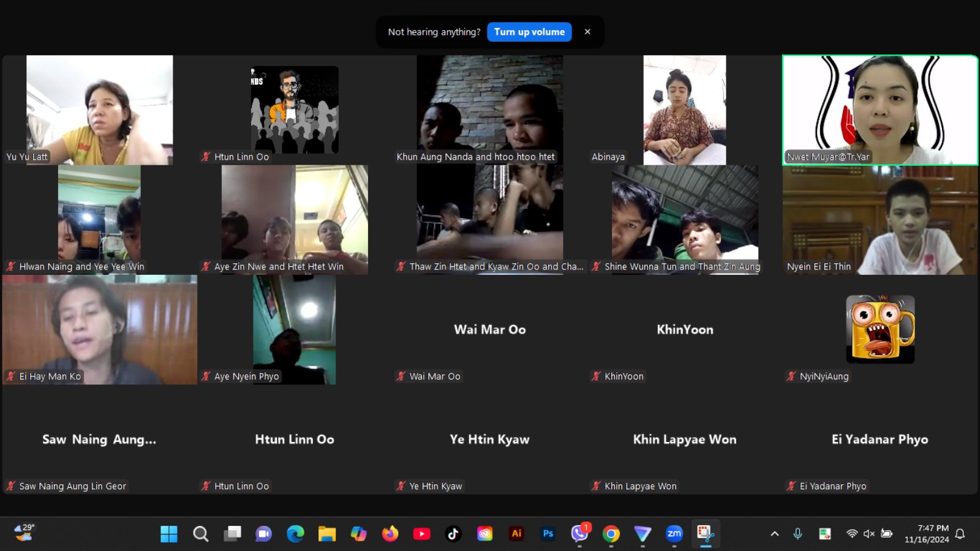Open YouTube from the taskbar

[x=421, y=534]
